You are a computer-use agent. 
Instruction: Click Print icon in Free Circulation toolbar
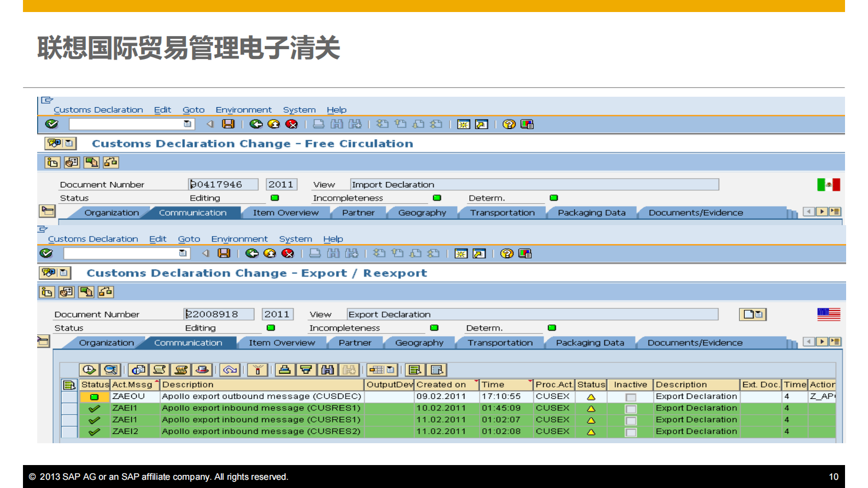[318, 124]
